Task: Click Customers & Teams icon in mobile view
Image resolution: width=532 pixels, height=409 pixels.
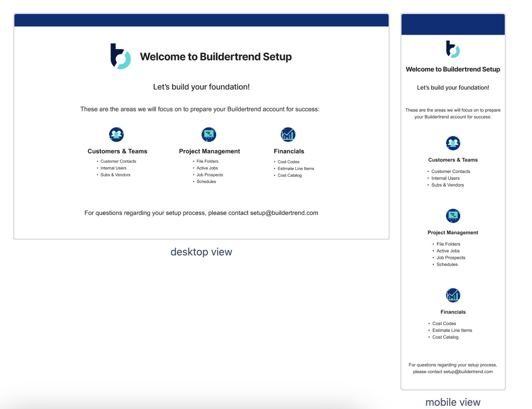Action: (453, 143)
